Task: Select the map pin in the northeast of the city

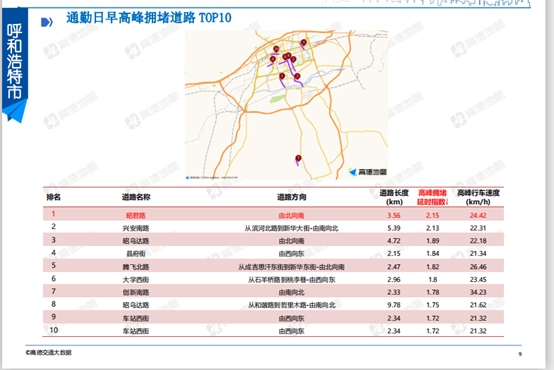Action: point(303,43)
